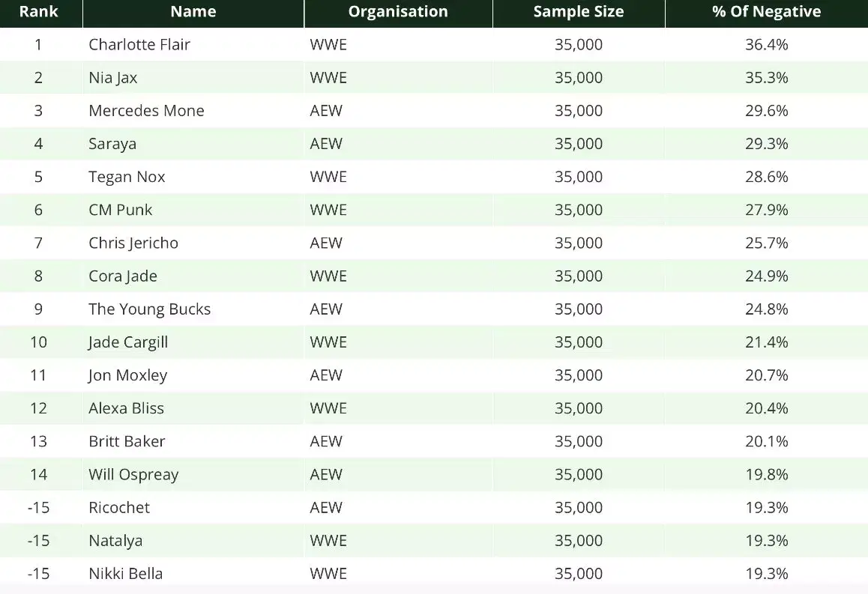Select the Charlotte Flair name cell
Screen dimensions: 868x594
(139, 44)
